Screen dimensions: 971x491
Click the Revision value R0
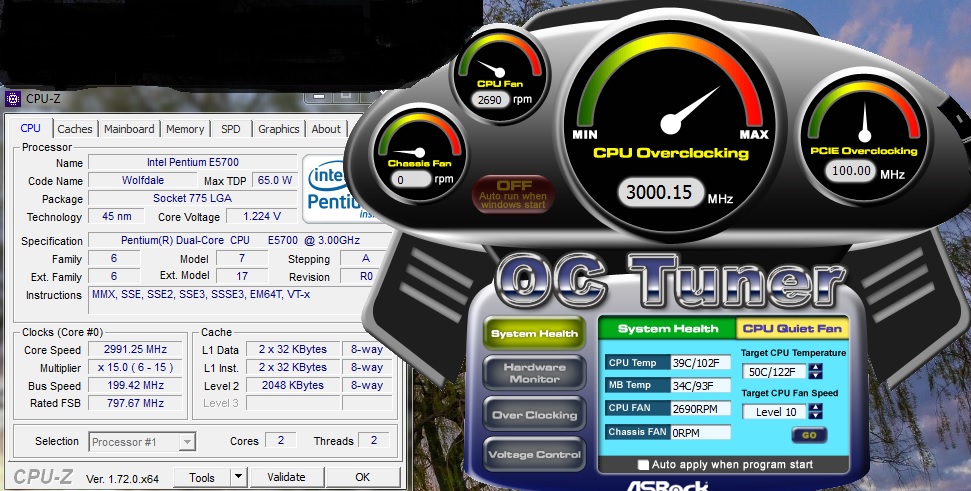366,276
